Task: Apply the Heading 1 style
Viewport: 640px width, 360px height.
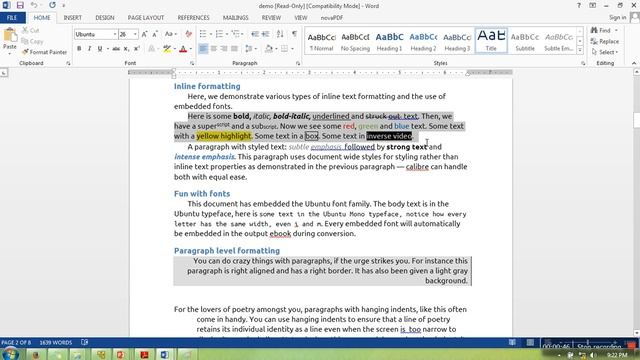Action: (x=389, y=41)
